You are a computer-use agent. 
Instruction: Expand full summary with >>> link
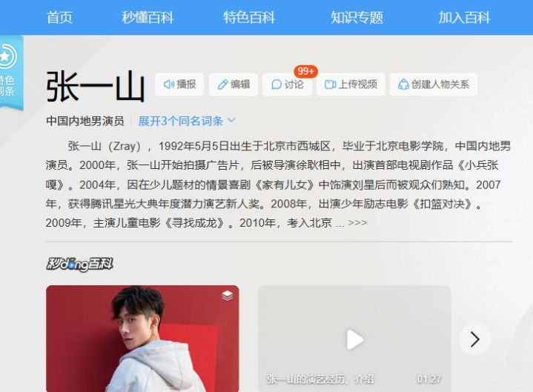(357, 223)
